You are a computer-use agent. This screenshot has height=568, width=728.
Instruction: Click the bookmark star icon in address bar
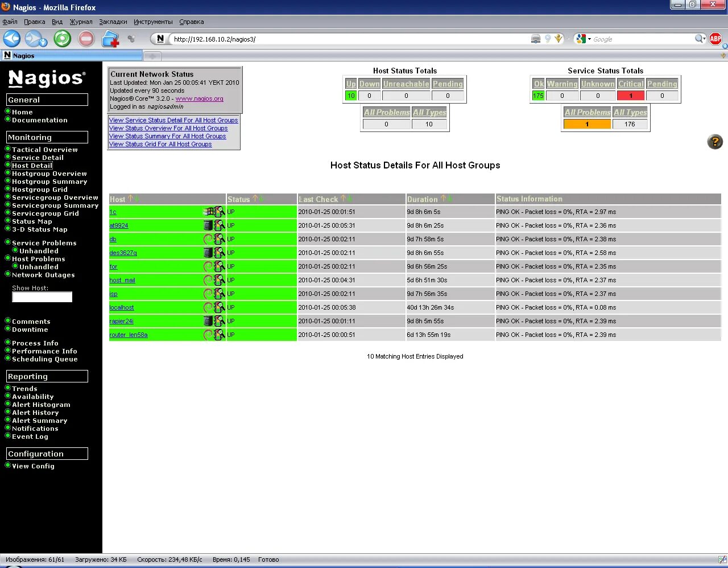pos(559,39)
